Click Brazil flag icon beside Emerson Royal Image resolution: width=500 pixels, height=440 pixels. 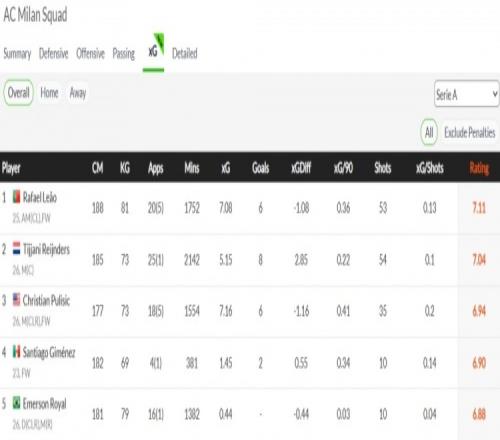tap(16, 403)
